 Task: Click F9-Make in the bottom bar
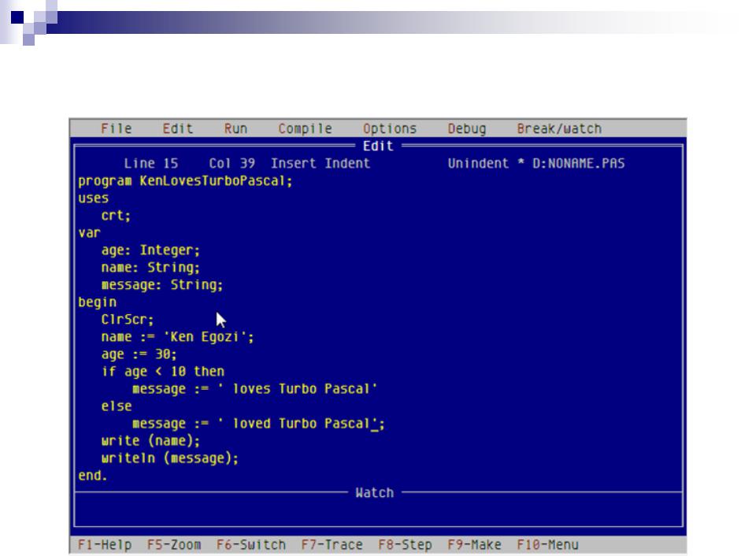point(474,545)
